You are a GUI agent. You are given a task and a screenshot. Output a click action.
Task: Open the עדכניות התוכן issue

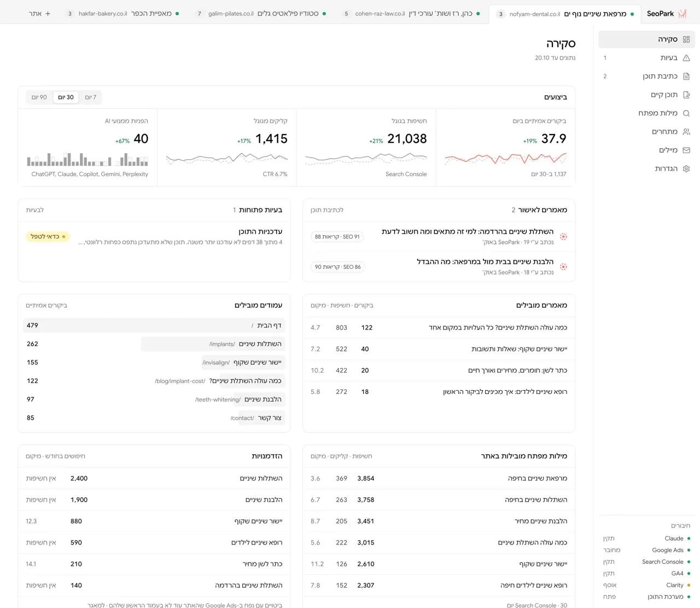coord(154,236)
